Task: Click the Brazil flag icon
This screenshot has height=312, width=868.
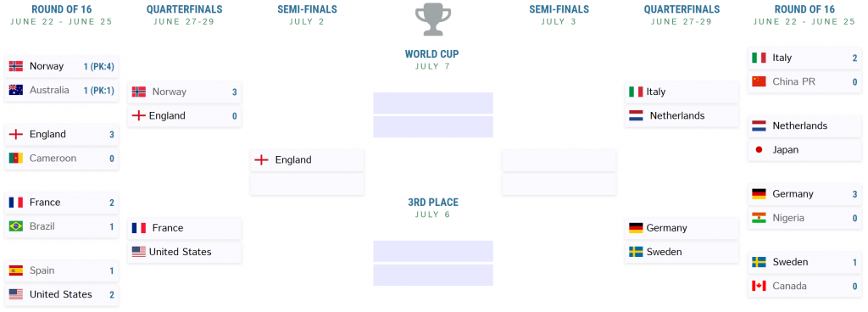Action: (x=16, y=226)
